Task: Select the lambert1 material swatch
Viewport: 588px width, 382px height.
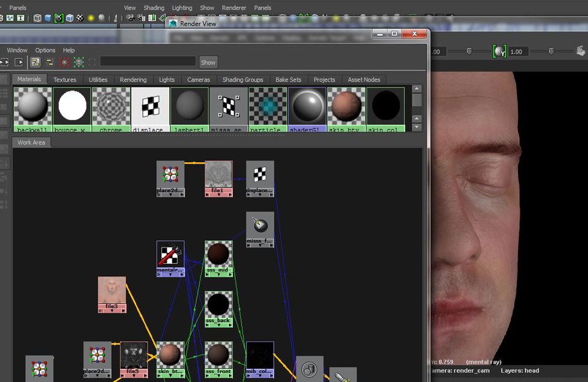Action: (x=190, y=109)
